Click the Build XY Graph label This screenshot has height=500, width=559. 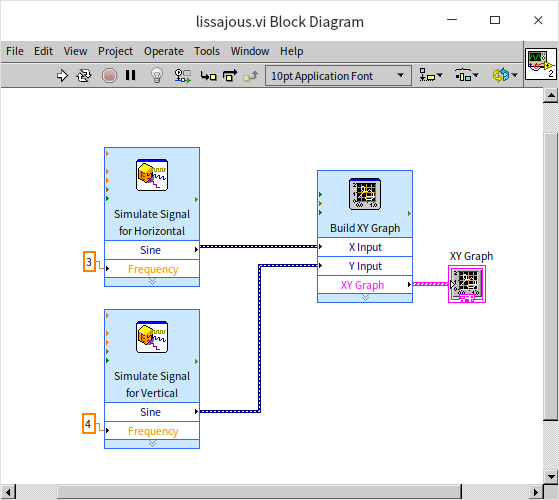(365, 228)
